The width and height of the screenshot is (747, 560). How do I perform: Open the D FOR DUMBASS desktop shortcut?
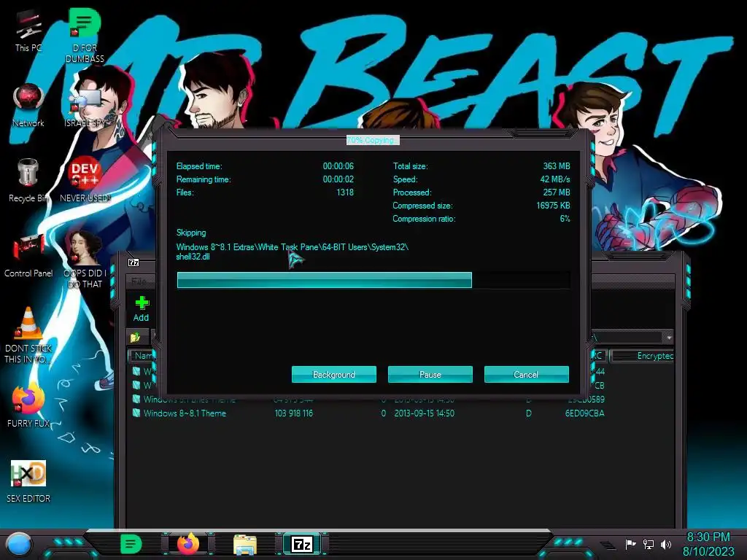(x=85, y=35)
